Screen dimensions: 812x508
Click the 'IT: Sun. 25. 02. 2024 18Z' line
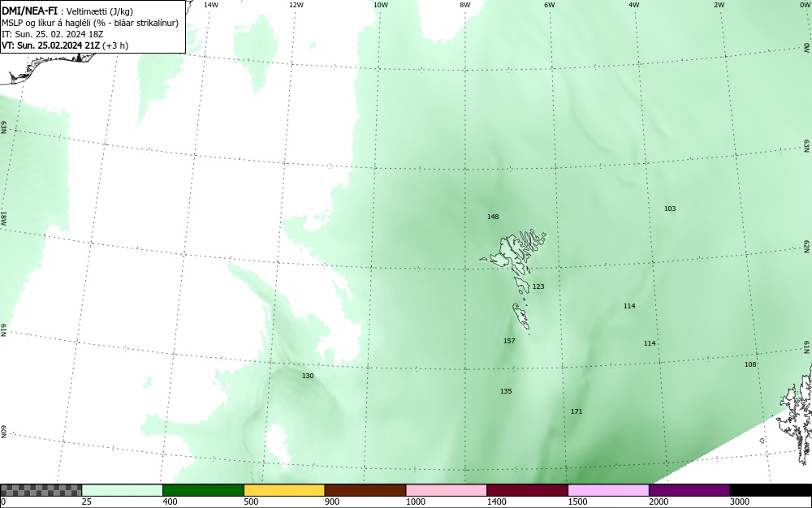point(52,34)
